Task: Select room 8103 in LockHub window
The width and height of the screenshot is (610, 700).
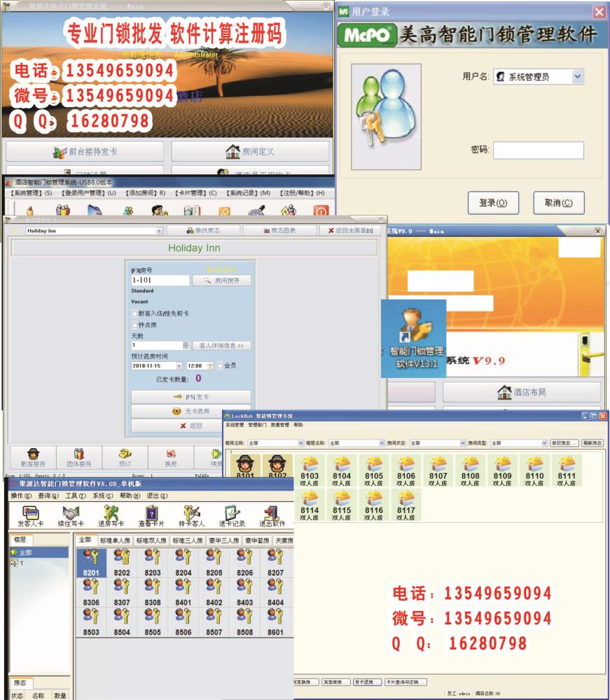Action: click(x=310, y=470)
